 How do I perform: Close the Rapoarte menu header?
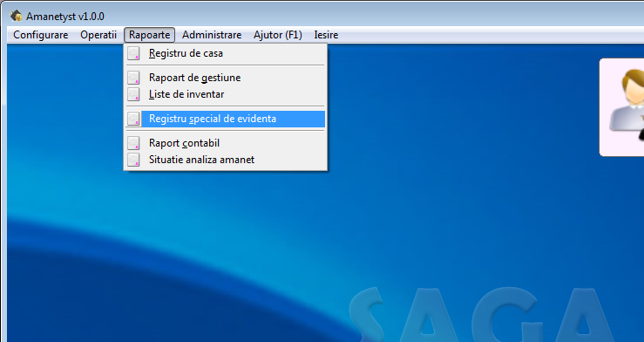(x=150, y=35)
